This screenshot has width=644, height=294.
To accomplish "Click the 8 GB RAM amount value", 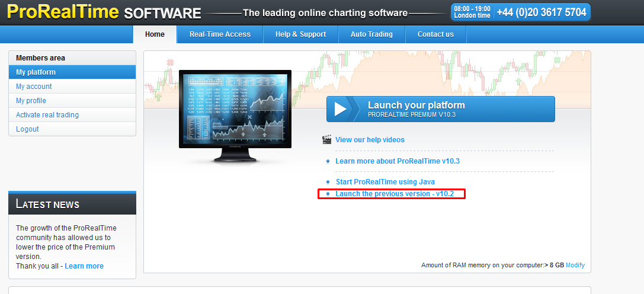I will coord(556,265).
